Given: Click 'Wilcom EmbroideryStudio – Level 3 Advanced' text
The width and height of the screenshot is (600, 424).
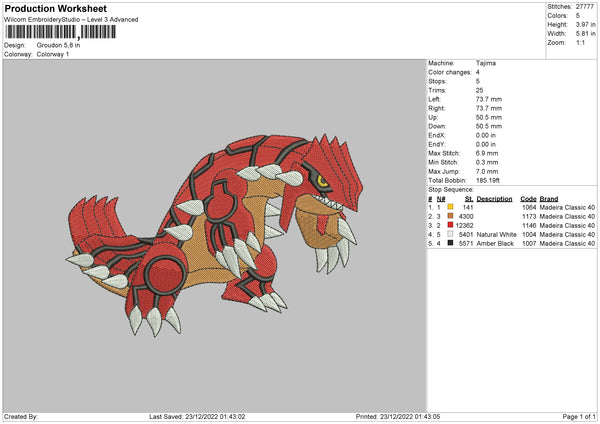Looking at the screenshot, I should (71, 20).
